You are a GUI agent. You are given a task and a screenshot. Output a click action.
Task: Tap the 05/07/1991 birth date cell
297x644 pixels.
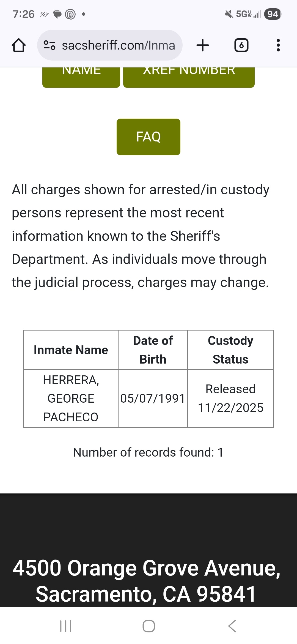coord(153,399)
